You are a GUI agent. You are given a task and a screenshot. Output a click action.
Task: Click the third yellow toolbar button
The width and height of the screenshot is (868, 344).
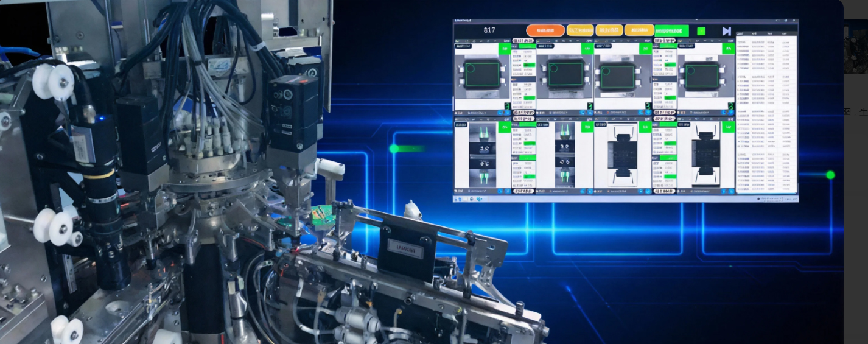click(x=639, y=30)
